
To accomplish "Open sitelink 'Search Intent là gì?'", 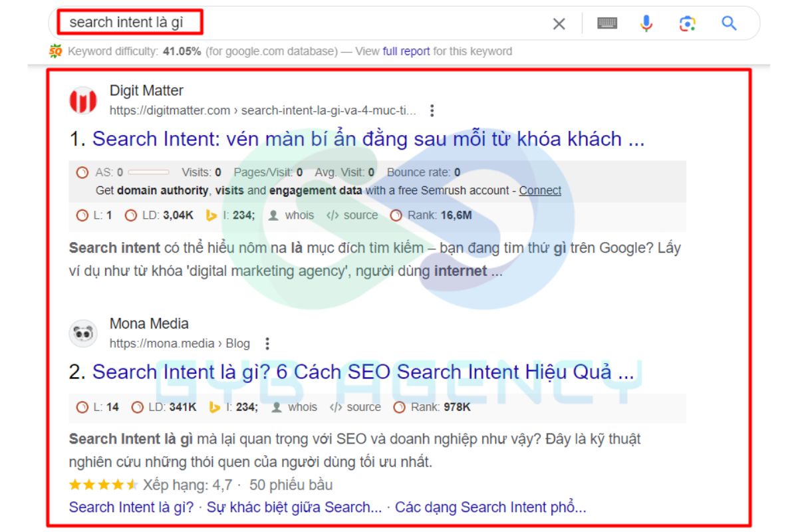I will pyautogui.click(x=132, y=507).
